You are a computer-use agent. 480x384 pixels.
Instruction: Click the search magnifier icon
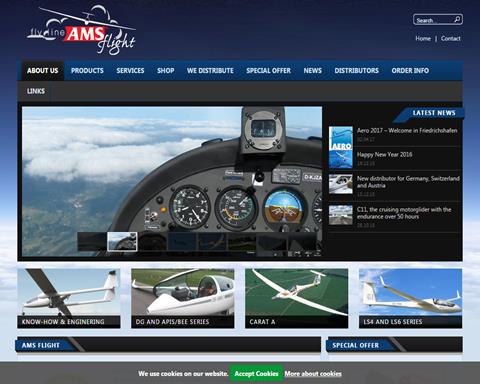tap(457, 20)
